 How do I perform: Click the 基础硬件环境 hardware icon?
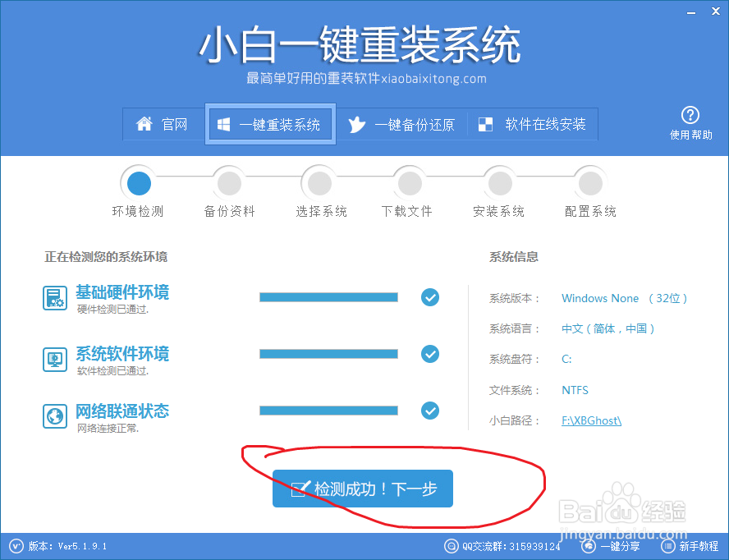[x=55, y=298]
